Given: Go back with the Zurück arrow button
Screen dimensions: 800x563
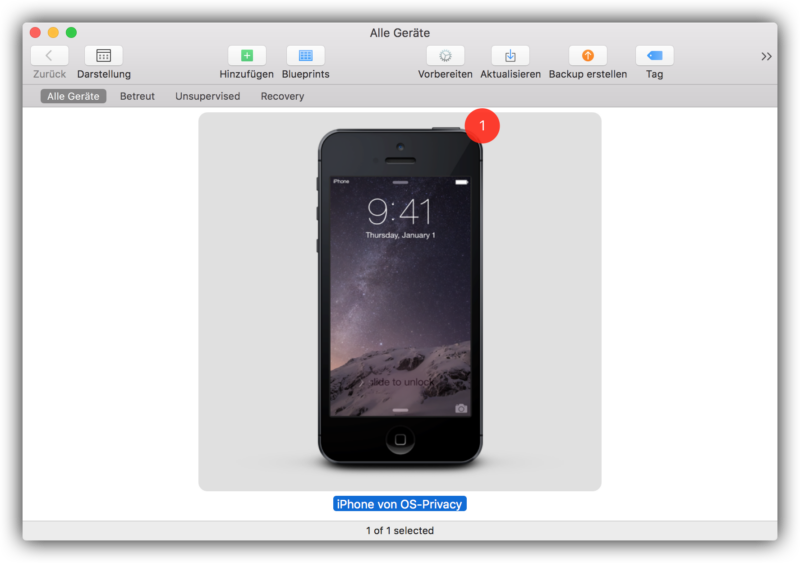Looking at the screenshot, I should [49, 56].
